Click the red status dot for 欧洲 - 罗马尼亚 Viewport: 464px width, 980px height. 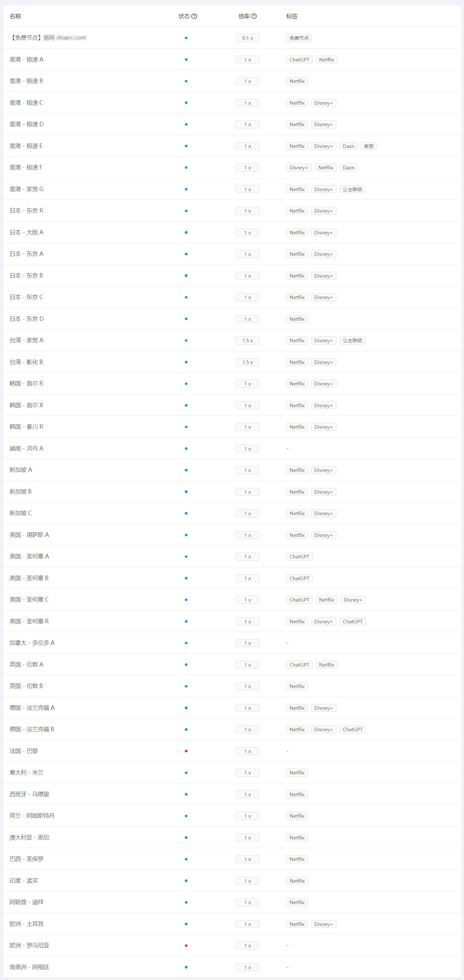(186, 945)
